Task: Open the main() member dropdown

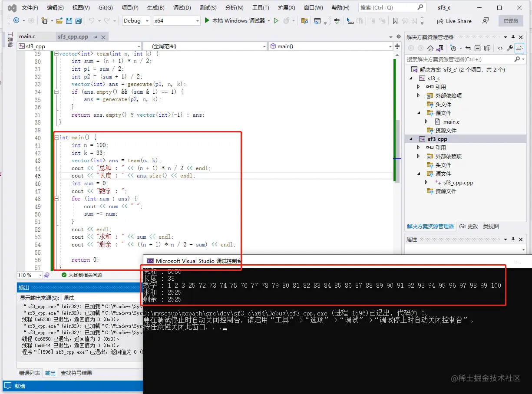Action: pos(330,46)
